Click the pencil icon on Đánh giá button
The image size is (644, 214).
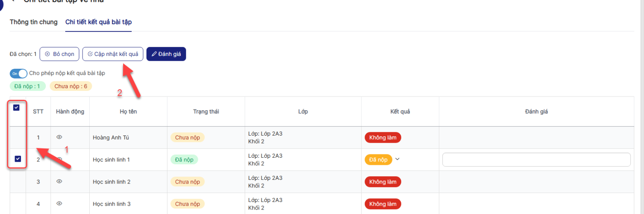(154, 54)
